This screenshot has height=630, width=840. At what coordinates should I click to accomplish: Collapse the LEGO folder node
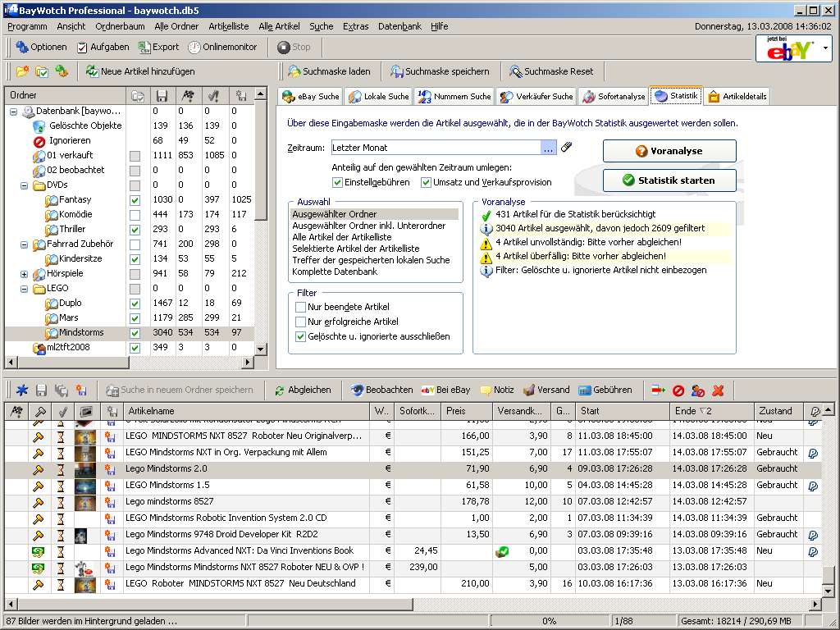[x=24, y=289]
